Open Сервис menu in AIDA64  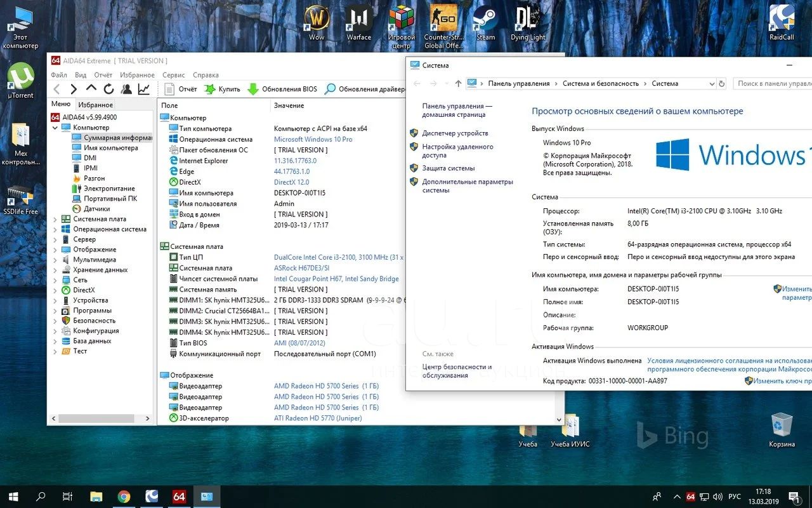[x=174, y=75]
